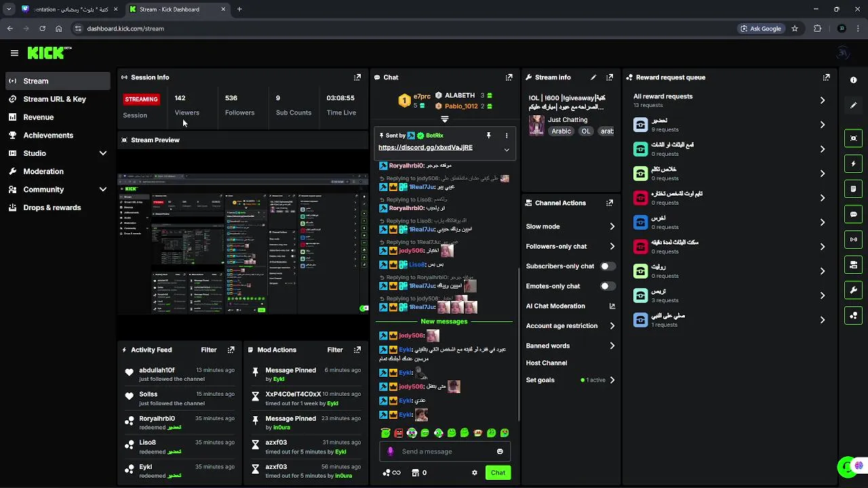Open Stream URL & Key page
Viewport: 868px width, 488px height.
(x=57, y=99)
